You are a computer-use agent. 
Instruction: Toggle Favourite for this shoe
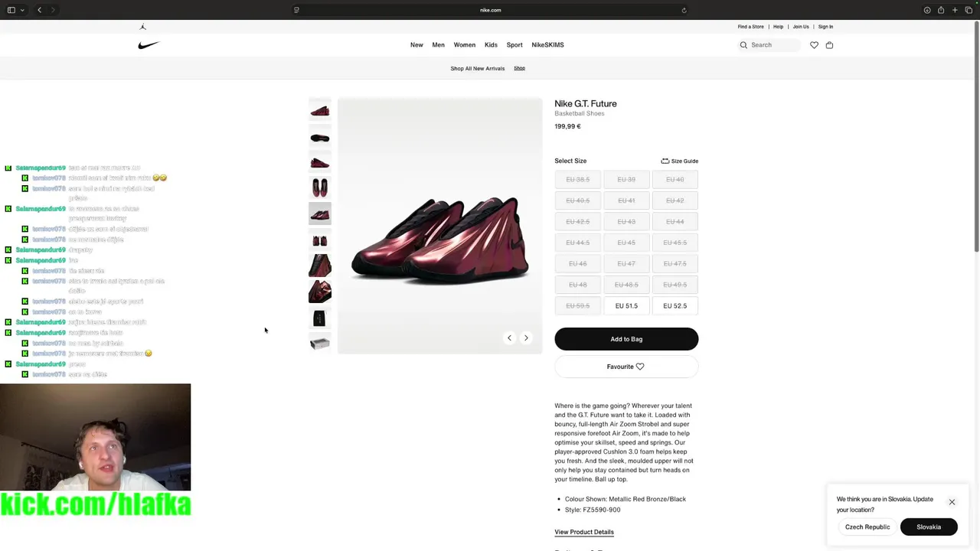626,367
